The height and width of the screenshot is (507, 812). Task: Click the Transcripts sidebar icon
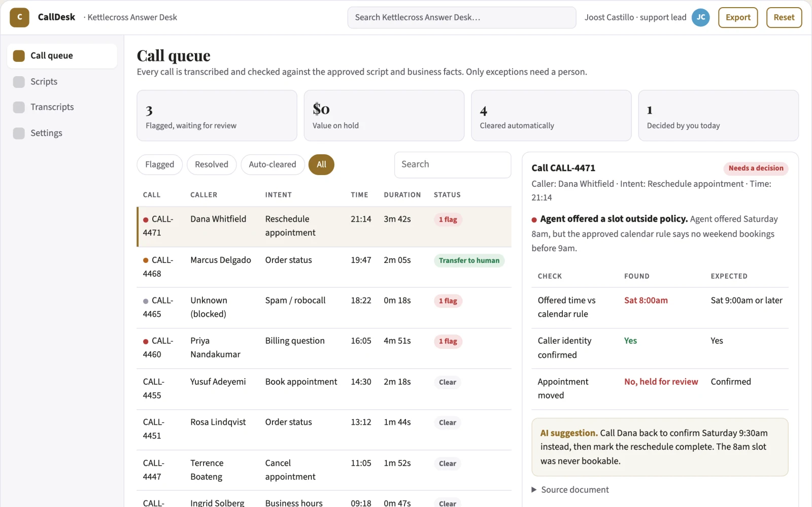point(19,107)
